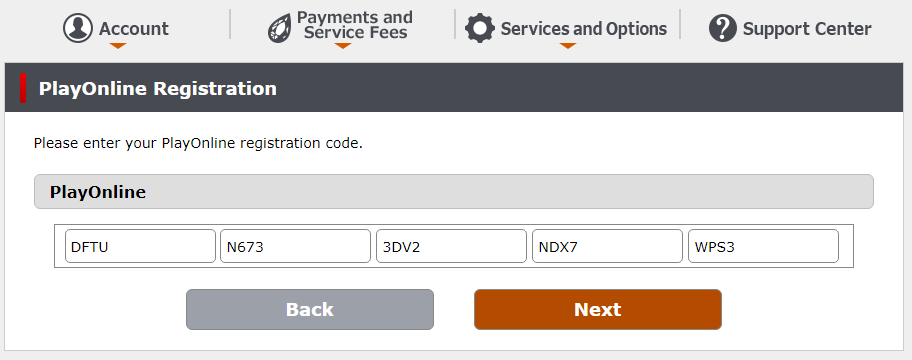Open the Account menu label
The image size is (912, 360).
[134, 28]
